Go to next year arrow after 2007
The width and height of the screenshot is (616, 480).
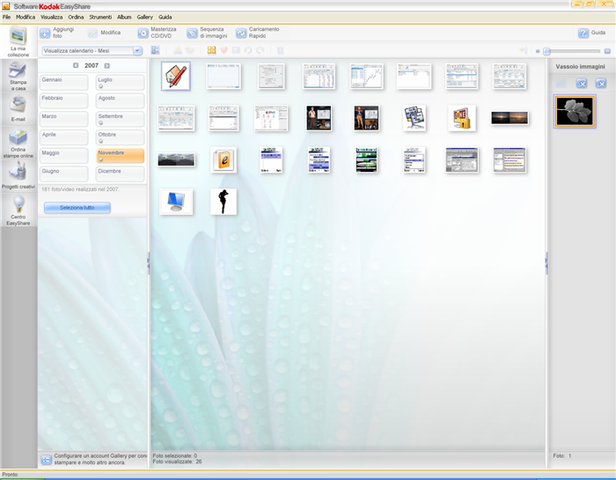106,65
